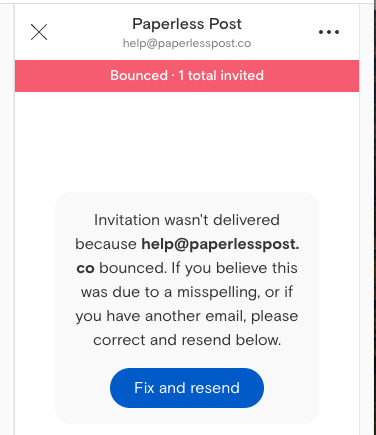Image resolution: width=376 pixels, height=435 pixels.
Task: Click the Paperless Post header title
Action: (187, 24)
